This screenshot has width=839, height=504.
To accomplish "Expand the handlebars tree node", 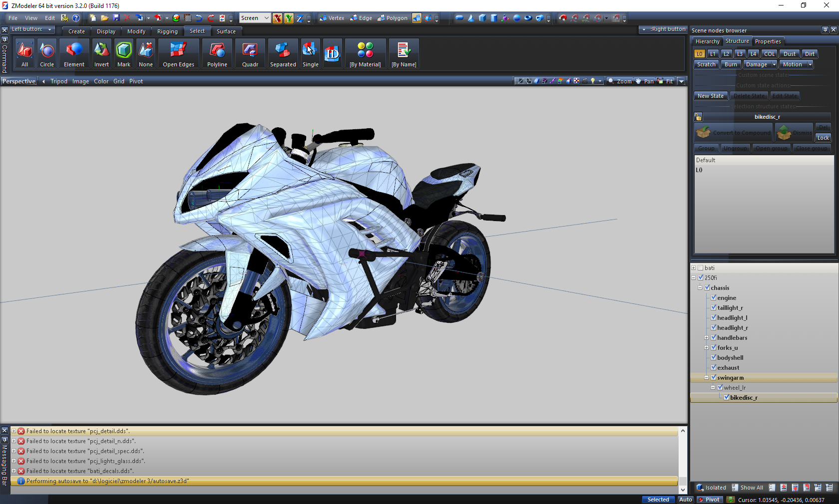I will pos(707,338).
